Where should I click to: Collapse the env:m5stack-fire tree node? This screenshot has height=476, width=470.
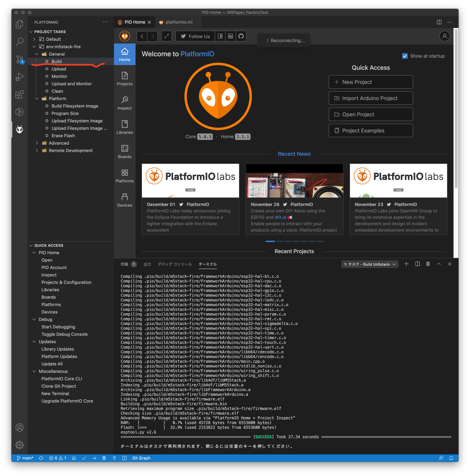pyautogui.click(x=34, y=47)
